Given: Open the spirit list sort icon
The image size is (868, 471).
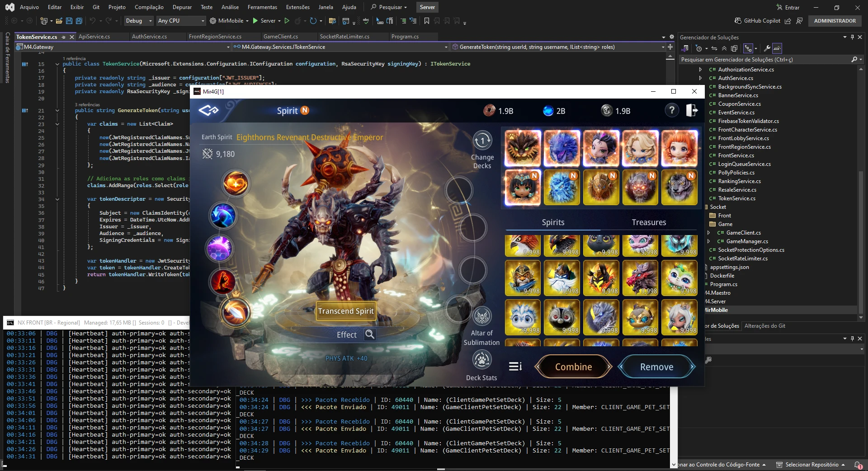Looking at the screenshot, I should [x=515, y=367].
